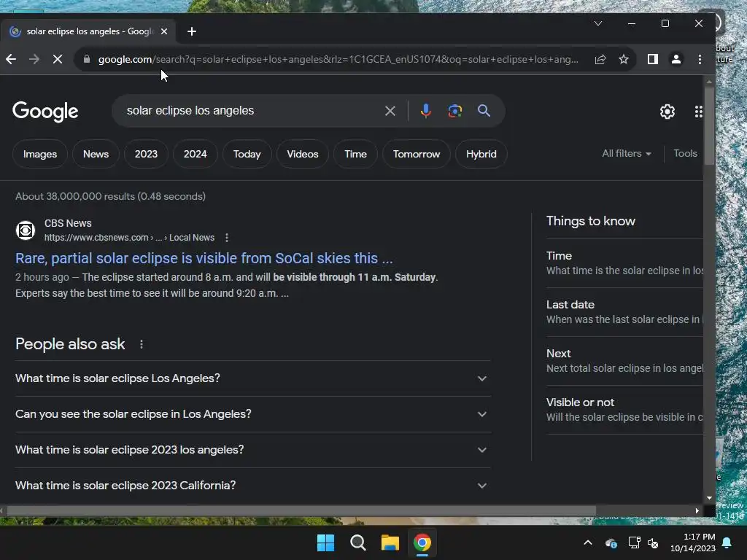
Task: Click the vertical scrollbar down arrow
Action: coord(709,498)
